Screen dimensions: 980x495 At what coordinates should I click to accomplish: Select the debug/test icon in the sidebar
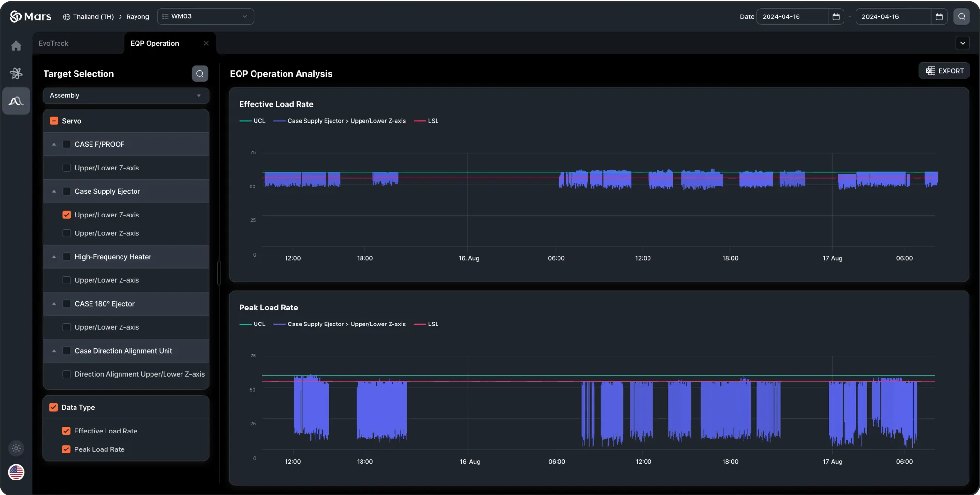tap(16, 73)
